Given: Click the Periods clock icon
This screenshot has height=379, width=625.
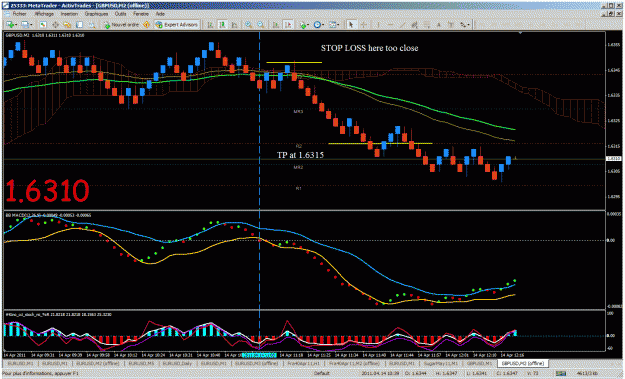Looking at the screenshot, I should pos(317,25).
